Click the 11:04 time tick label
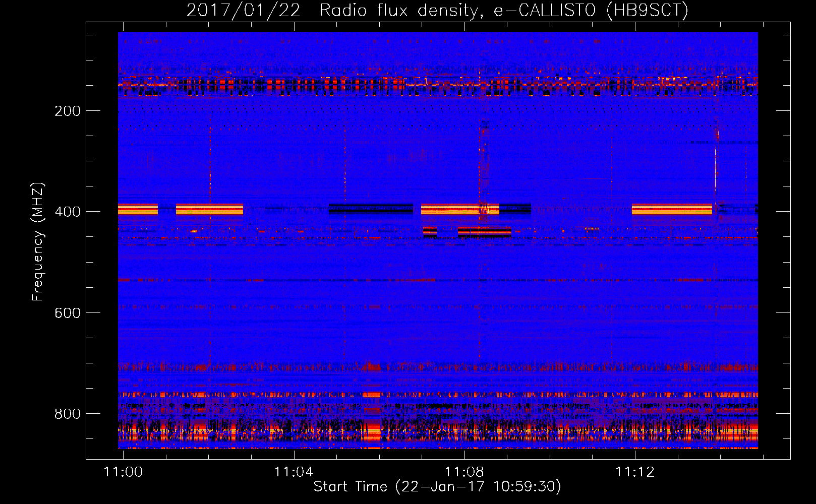The image size is (816, 504). [x=294, y=472]
